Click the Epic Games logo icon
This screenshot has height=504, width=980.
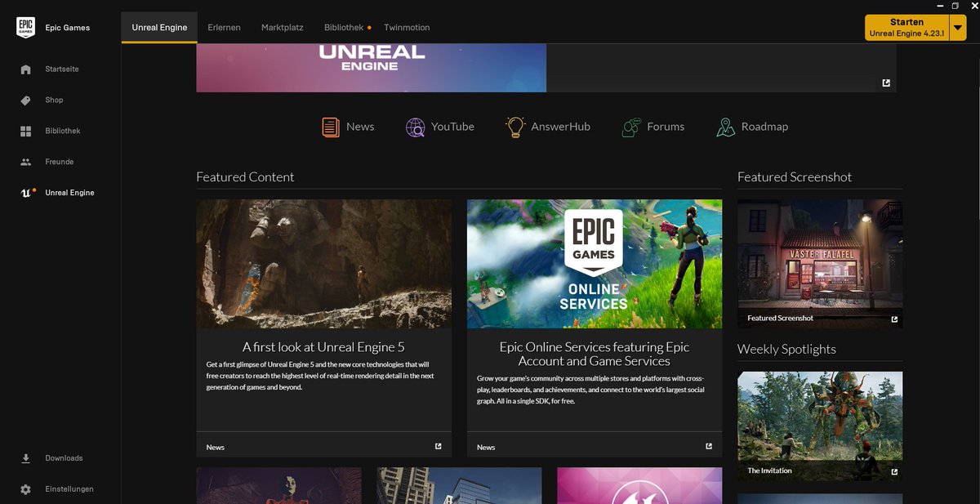pyautogui.click(x=25, y=27)
